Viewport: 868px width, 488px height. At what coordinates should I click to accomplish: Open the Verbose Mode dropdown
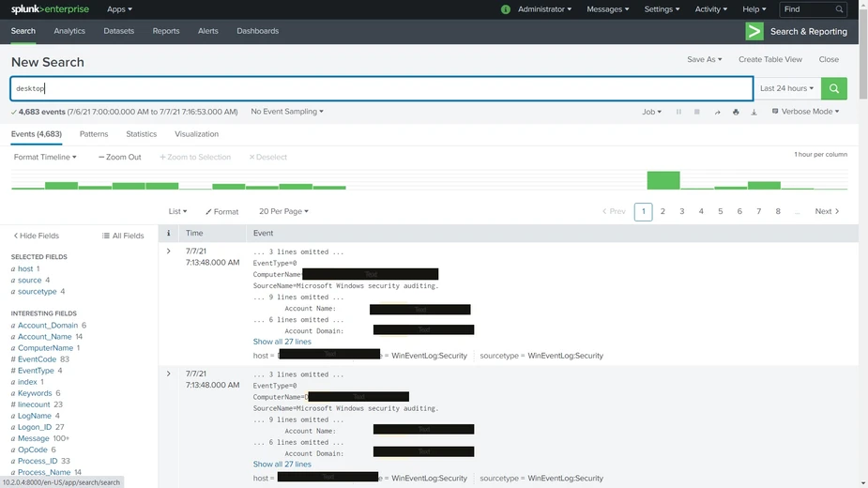point(806,112)
